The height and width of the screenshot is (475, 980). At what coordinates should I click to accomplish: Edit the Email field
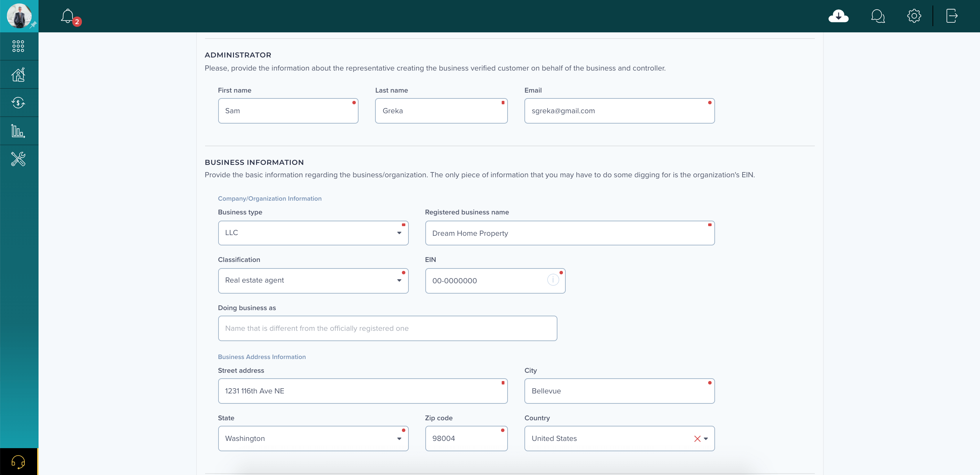click(x=619, y=111)
